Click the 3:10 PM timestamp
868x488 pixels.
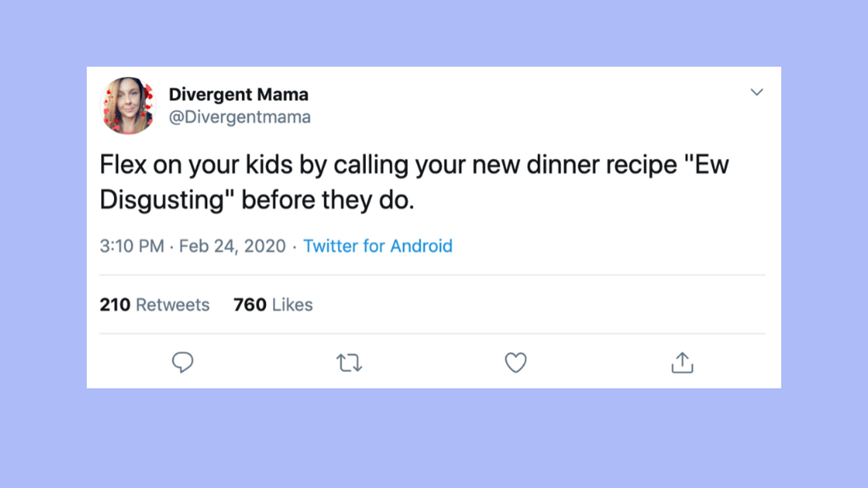132,246
